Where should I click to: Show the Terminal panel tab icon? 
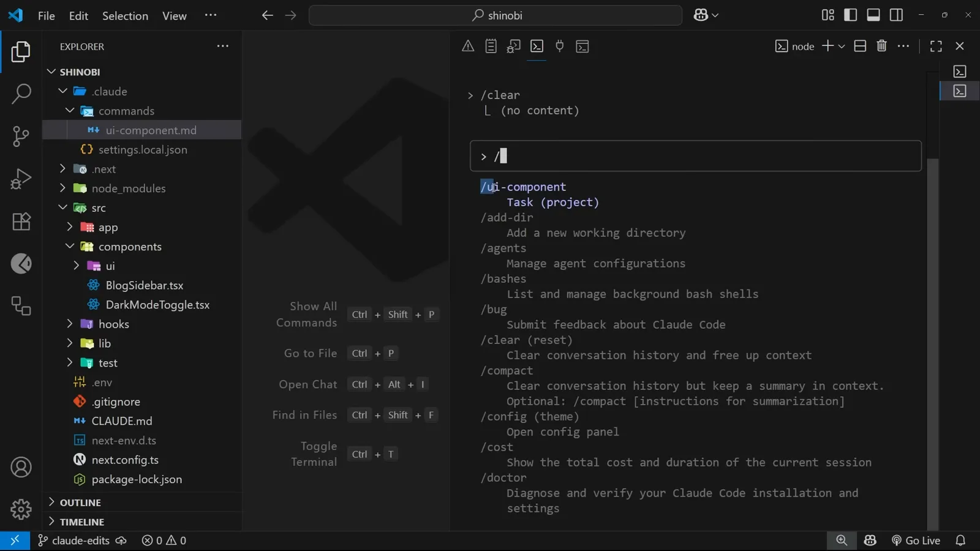[537, 46]
